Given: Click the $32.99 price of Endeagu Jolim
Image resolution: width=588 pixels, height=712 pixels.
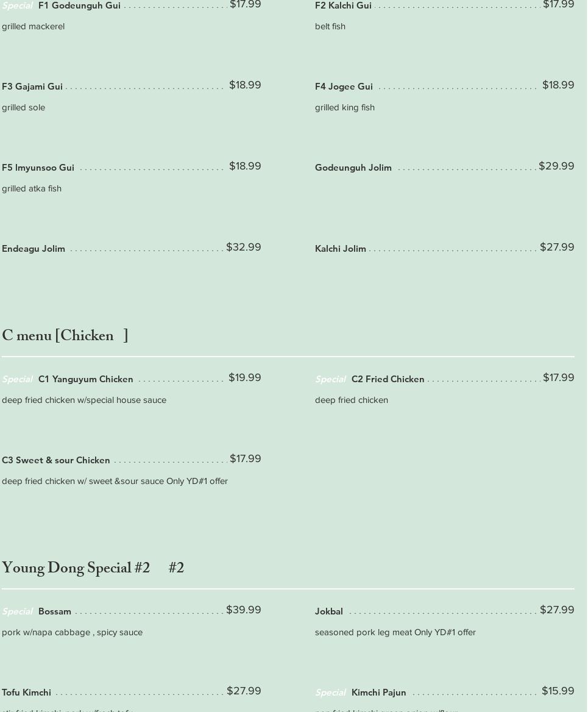Looking at the screenshot, I should [x=244, y=247].
